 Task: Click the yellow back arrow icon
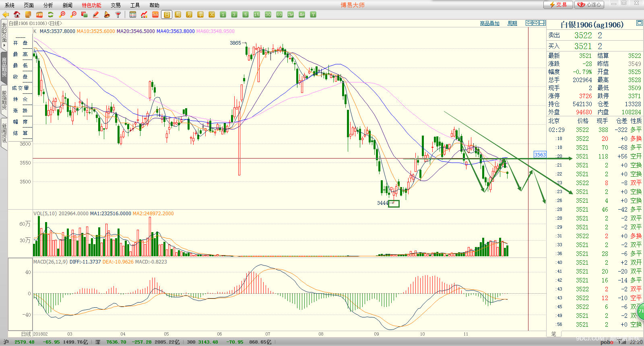tap(6, 14)
